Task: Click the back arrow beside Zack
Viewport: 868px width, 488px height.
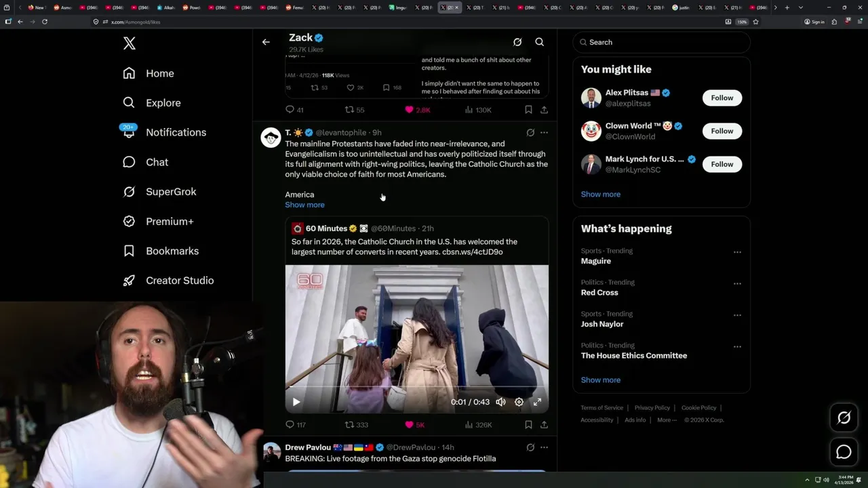Action: click(x=266, y=42)
